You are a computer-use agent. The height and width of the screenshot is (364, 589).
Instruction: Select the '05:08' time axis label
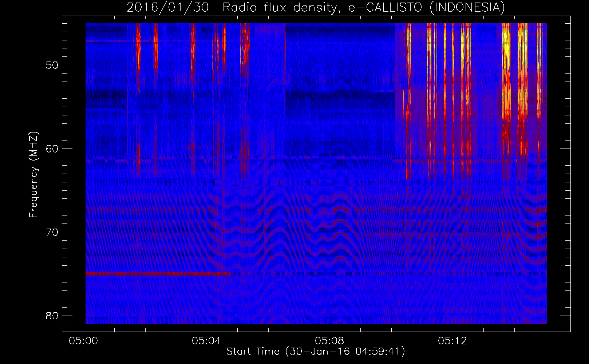pos(330,341)
